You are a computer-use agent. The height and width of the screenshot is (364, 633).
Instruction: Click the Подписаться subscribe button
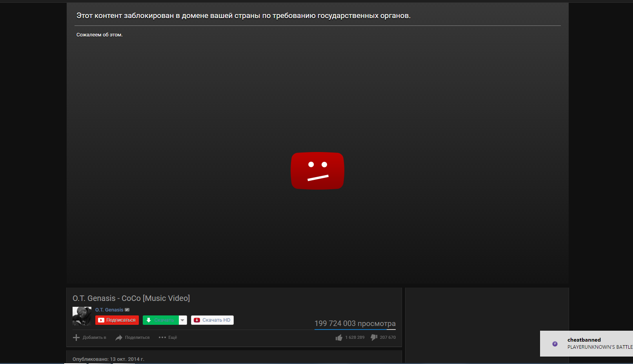tap(117, 320)
